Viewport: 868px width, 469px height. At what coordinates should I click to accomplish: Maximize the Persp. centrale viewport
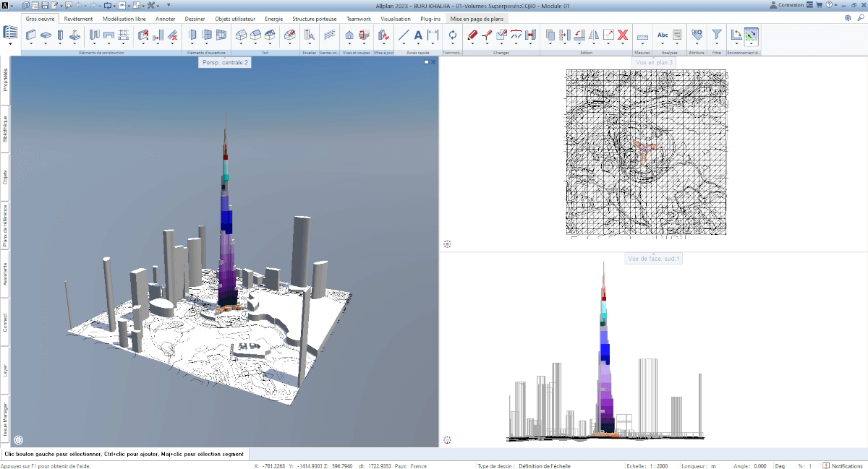pos(427,63)
